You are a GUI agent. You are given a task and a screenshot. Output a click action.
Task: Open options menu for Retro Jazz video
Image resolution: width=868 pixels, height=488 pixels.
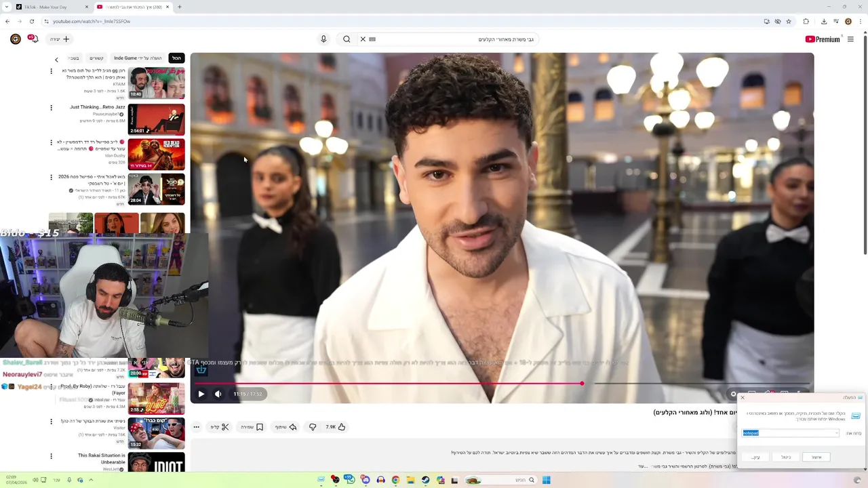pos(51,107)
